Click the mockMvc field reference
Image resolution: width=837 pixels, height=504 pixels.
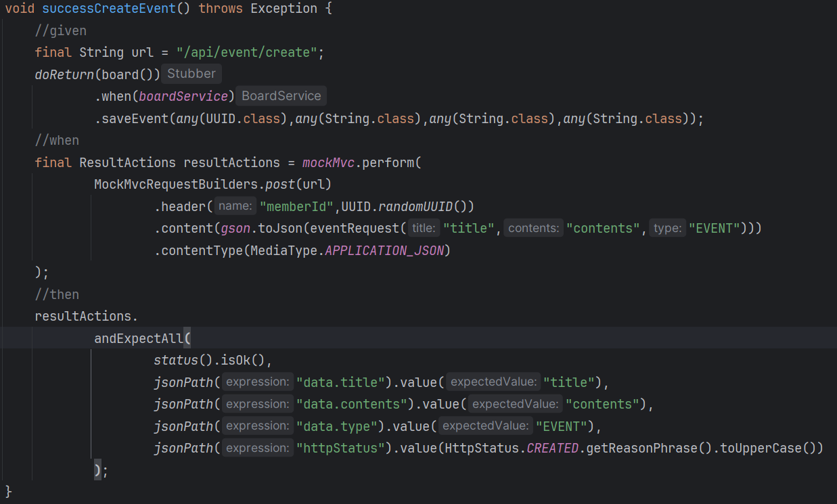click(x=329, y=162)
